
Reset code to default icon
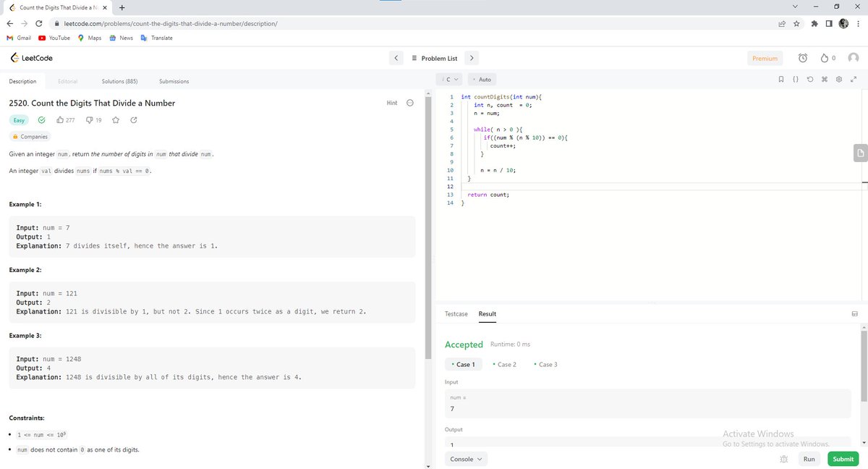[x=810, y=79]
